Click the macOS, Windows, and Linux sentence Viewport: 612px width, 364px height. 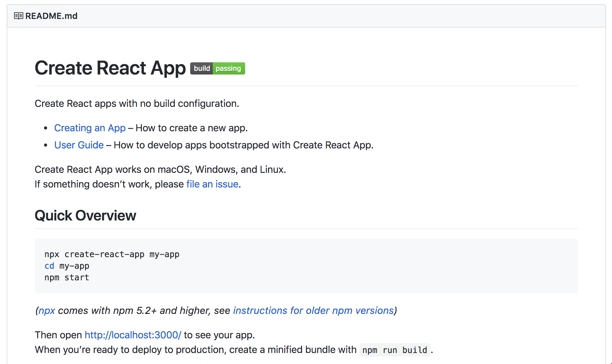(160, 169)
